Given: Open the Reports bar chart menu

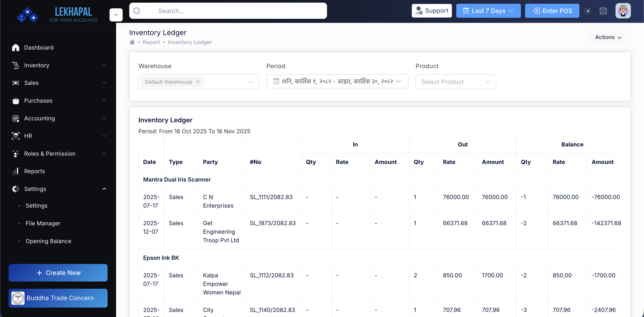Looking at the screenshot, I should coord(16,171).
